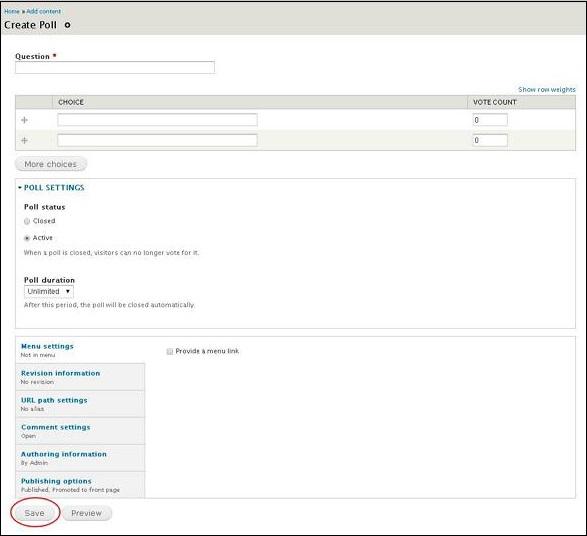Open the Revision information tab
This screenshot has width=587, height=536.
click(80, 377)
